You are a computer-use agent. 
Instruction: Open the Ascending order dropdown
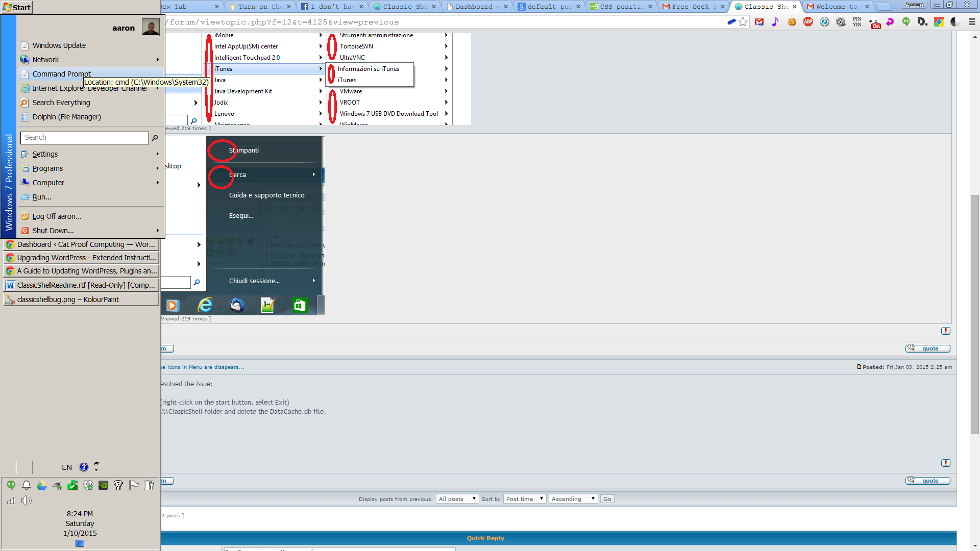(x=573, y=499)
